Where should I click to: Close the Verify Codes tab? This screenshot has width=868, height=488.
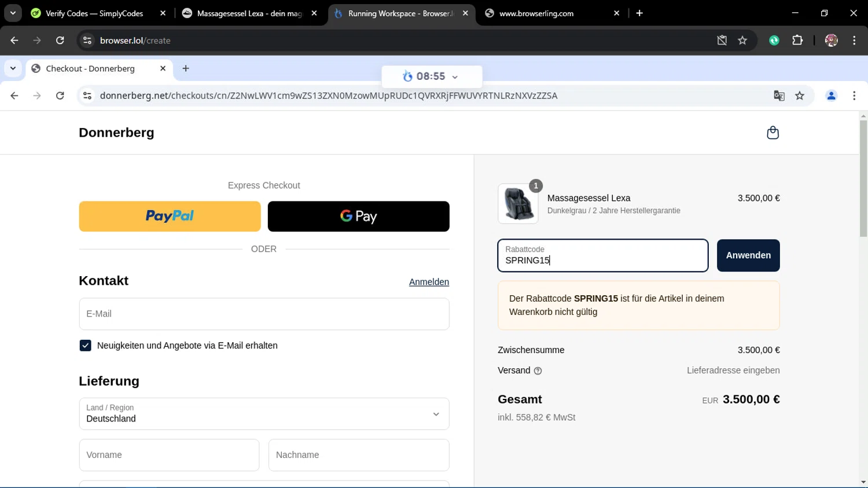[163, 13]
